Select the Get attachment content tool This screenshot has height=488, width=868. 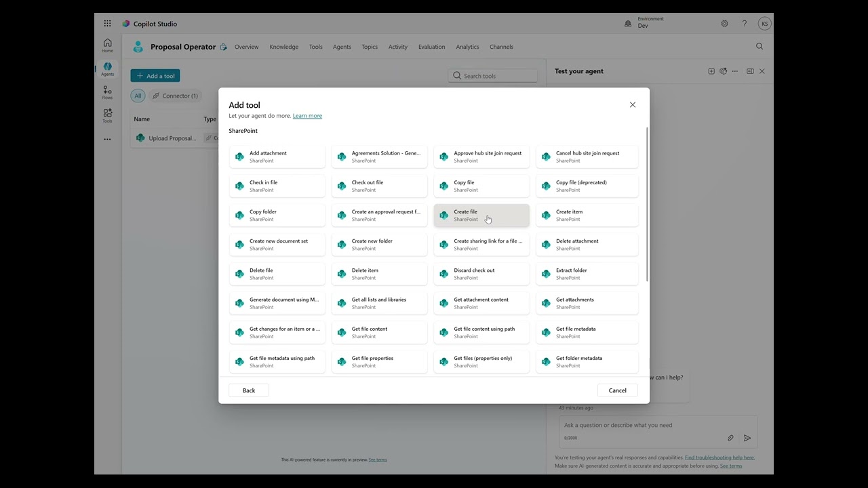tap(481, 302)
